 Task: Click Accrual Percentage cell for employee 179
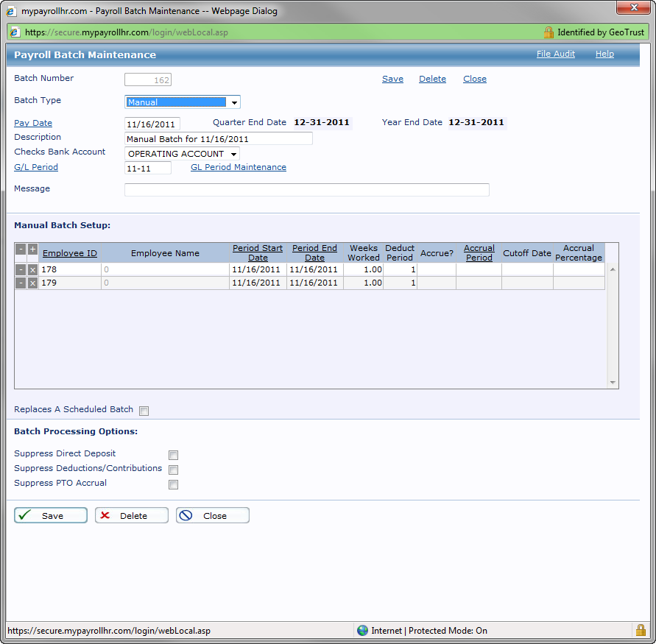pyautogui.click(x=579, y=283)
